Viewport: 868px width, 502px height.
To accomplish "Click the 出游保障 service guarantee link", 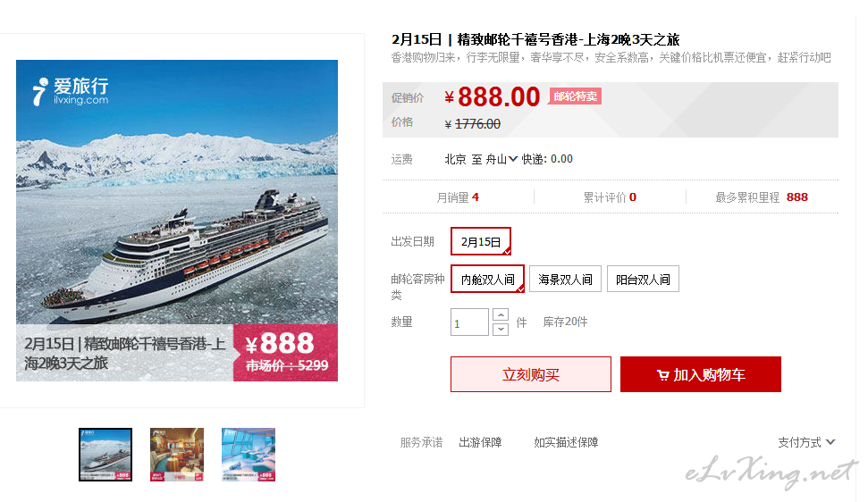I will click(480, 442).
